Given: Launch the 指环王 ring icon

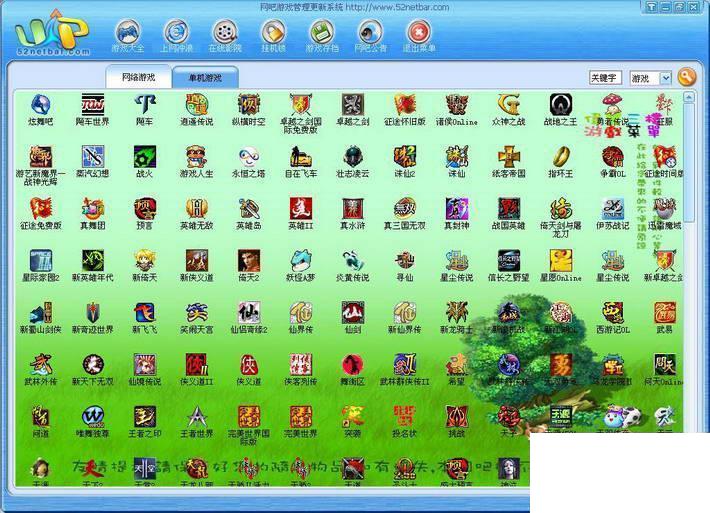Looking at the screenshot, I should coord(561,157).
